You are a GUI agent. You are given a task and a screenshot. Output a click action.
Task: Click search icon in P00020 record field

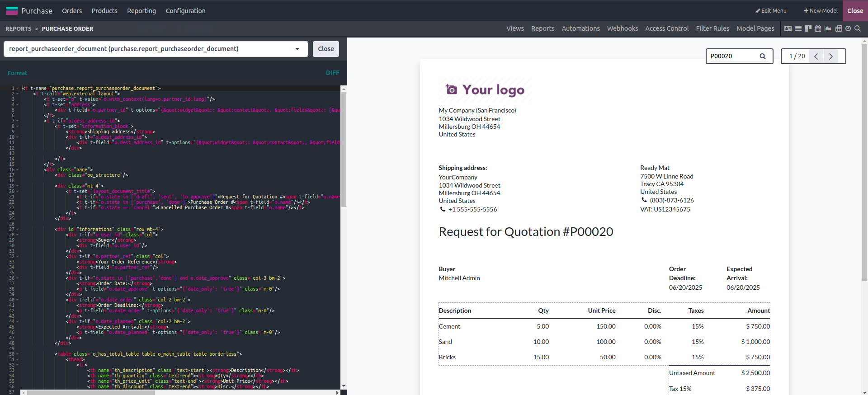763,56
